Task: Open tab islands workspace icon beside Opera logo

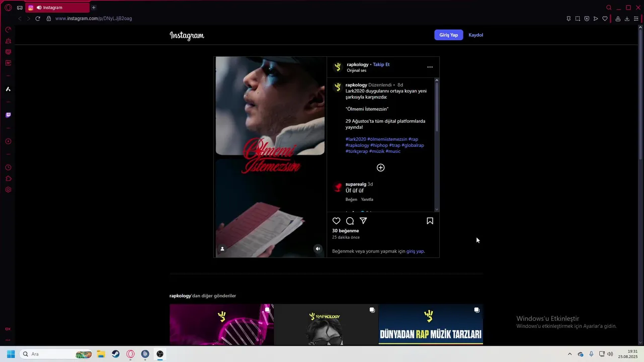Action: tap(20, 8)
